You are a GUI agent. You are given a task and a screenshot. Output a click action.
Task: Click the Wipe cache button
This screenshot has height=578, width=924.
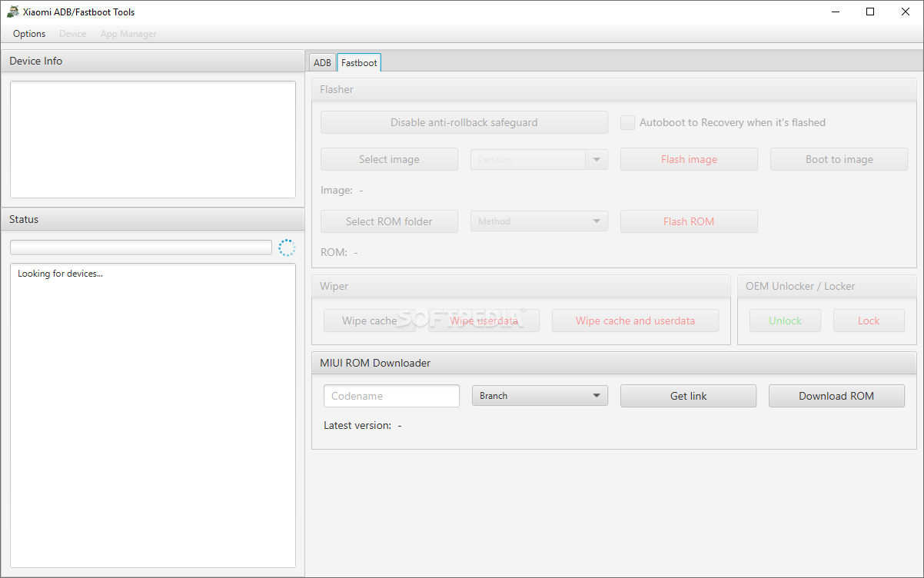[370, 321]
